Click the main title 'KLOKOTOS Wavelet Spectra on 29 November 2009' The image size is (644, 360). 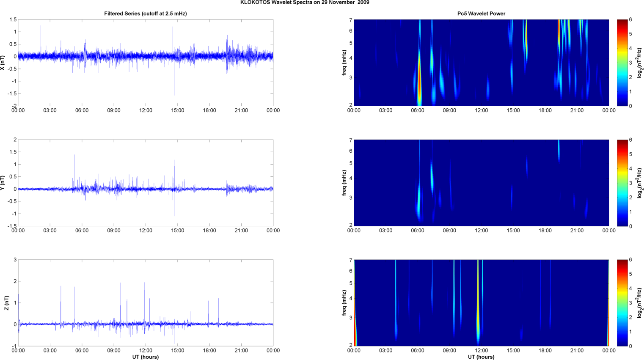(305, 3)
